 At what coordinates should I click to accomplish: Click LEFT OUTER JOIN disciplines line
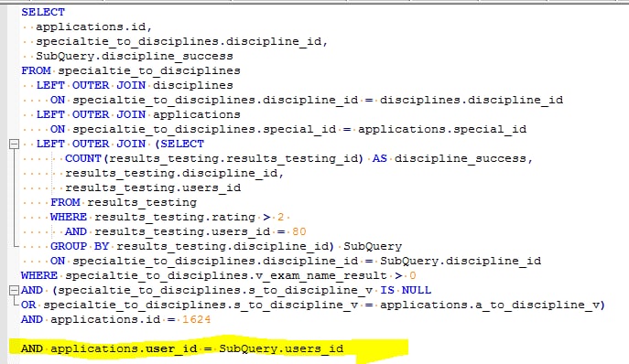135,85
